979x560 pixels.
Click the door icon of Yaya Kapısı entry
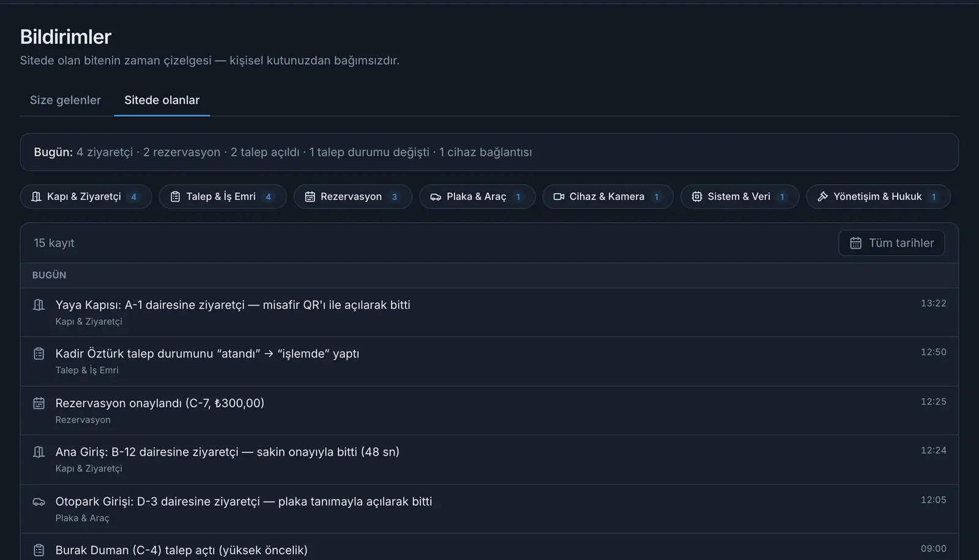pyautogui.click(x=39, y=304)
